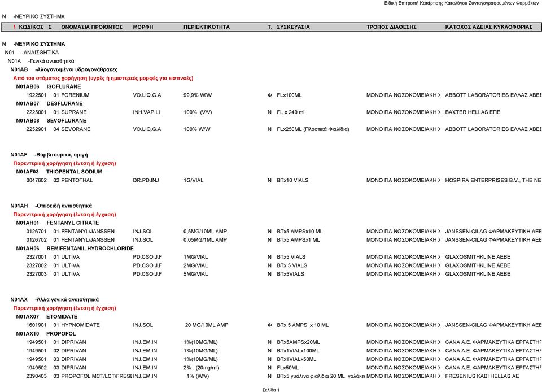Select the N01AB06 ISOFLURANE row

point(49,87)
